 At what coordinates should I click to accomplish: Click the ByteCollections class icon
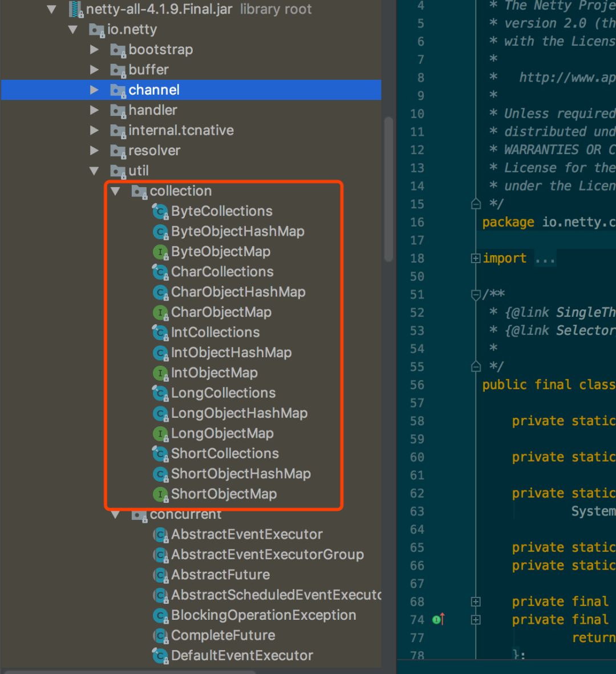pos(160,212)
